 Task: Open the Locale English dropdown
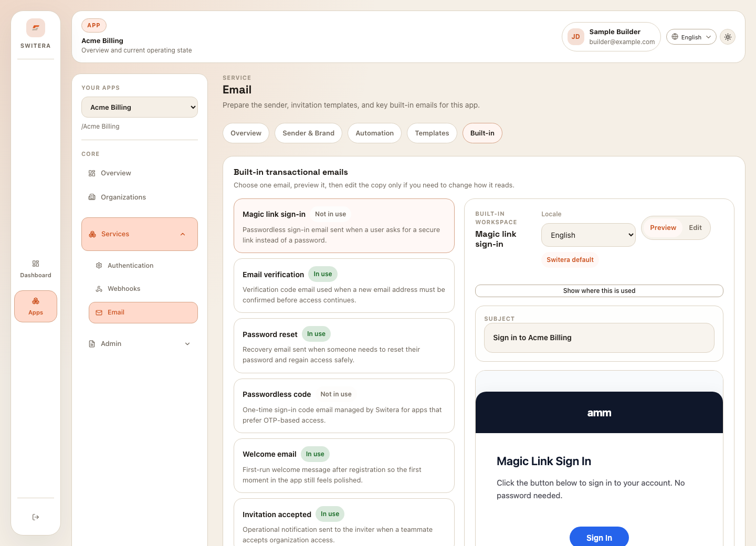point(589,235)
